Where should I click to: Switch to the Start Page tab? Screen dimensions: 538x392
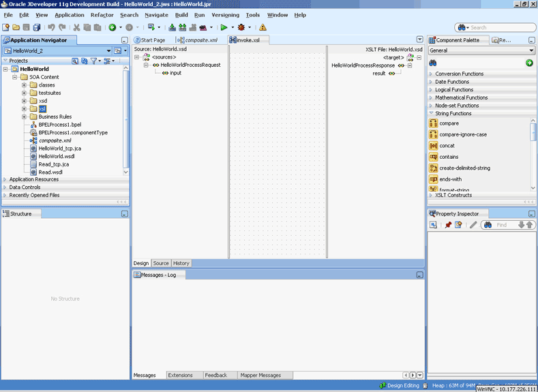[x=149, y=40]
